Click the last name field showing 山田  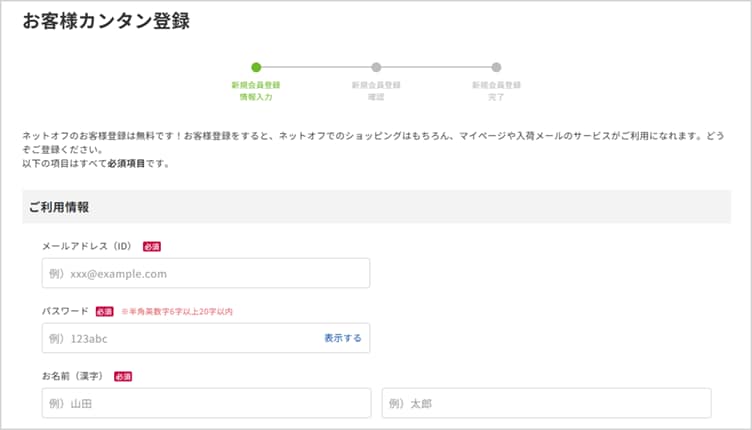(205, 403)
